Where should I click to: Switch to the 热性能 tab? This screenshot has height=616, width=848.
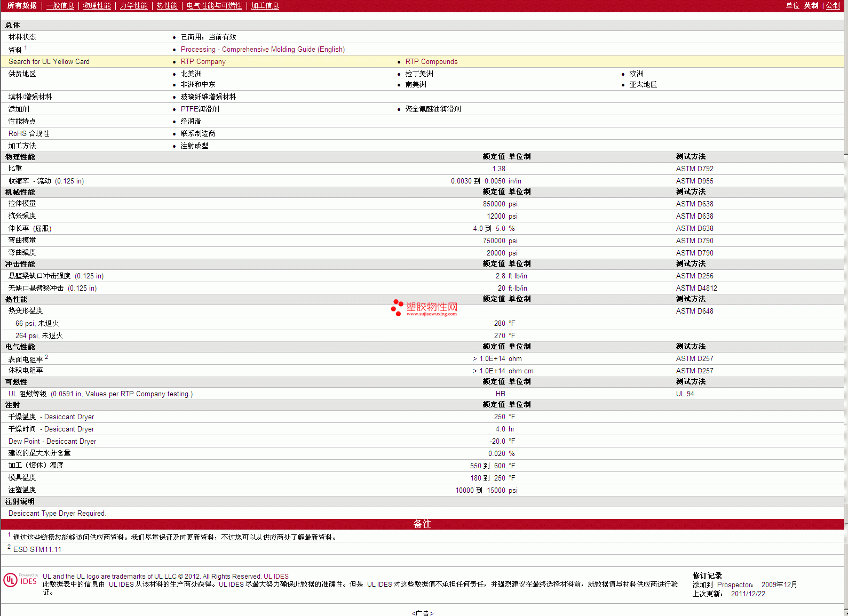point(167,5)
